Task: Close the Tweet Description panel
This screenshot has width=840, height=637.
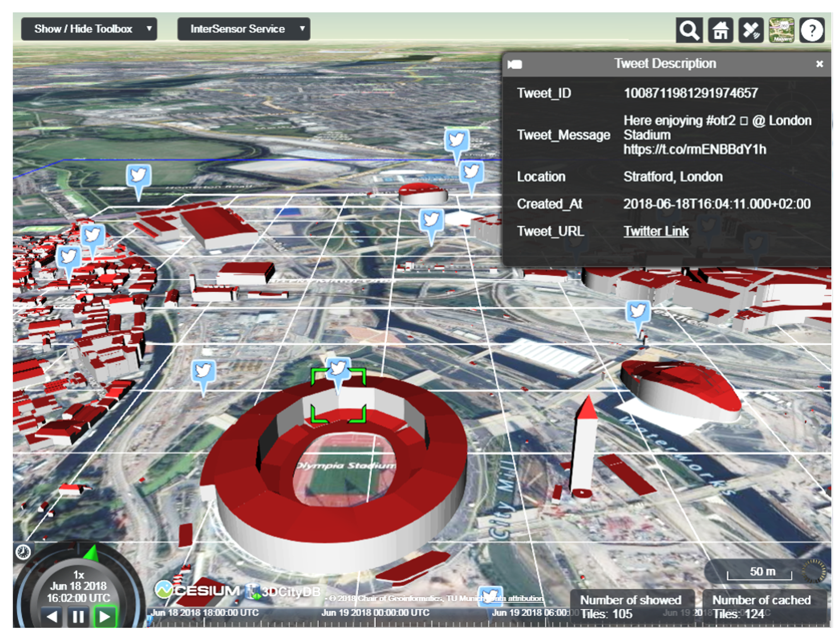Action: pyautogui.click(x=819, y=64)
